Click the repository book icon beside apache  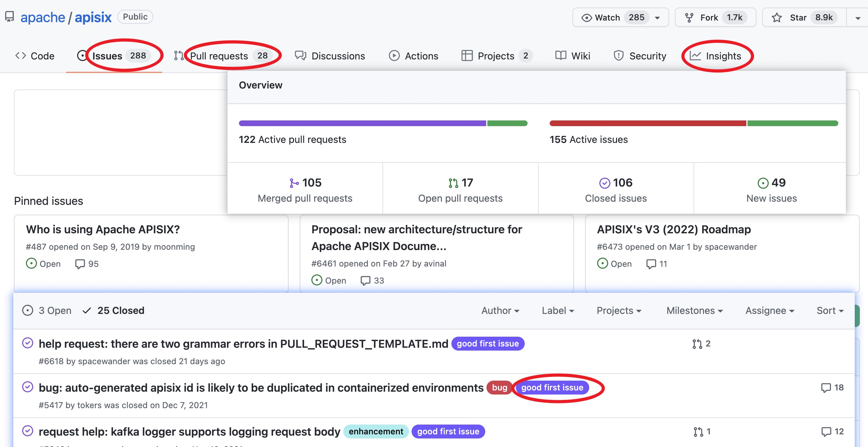tap(9, 16)
